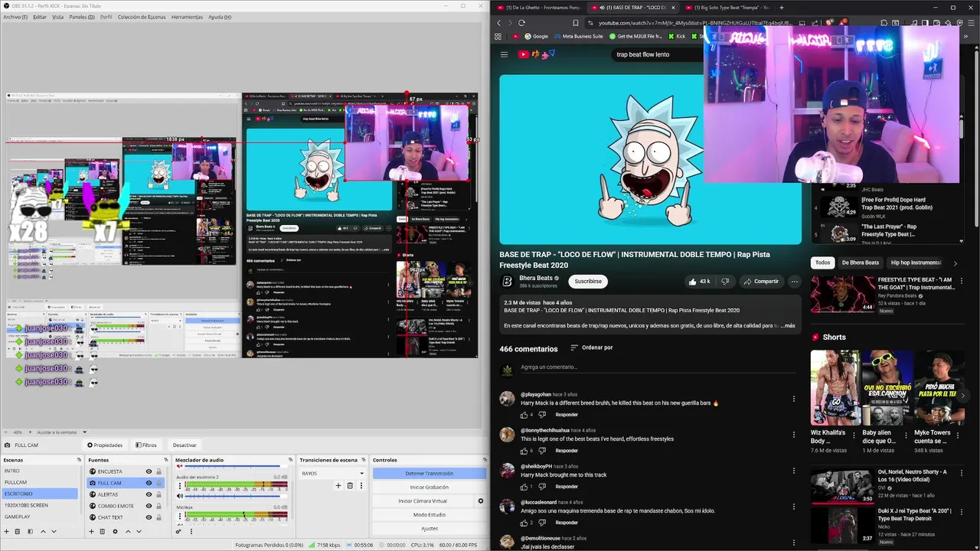Click Suscribirse to Bhera Beats
Viewport: 980px width, 551px height.
pyautogui.click(x=588, y=282)
